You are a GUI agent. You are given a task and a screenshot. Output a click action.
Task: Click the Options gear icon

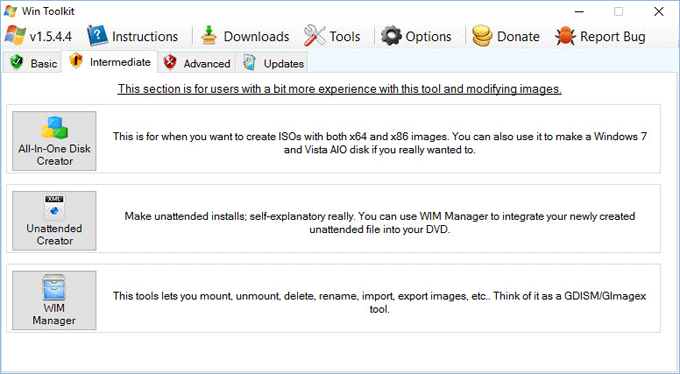pos(391,36)
